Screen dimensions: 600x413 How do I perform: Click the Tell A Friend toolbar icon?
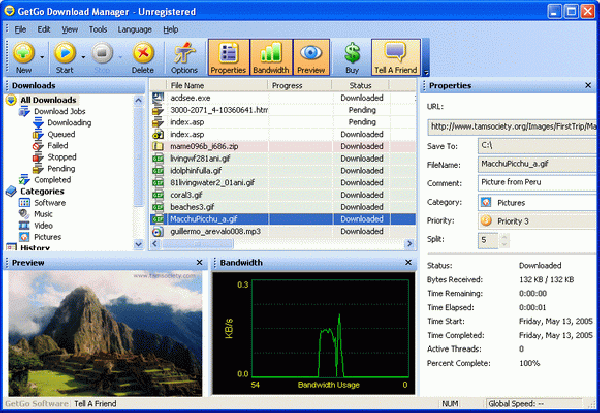395,57
